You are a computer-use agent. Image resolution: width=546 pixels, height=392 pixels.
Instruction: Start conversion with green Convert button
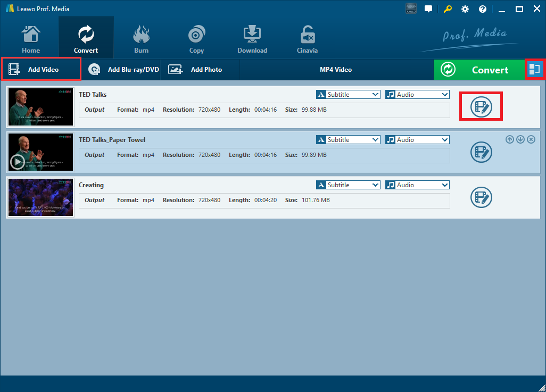click(x=479, y=70)
